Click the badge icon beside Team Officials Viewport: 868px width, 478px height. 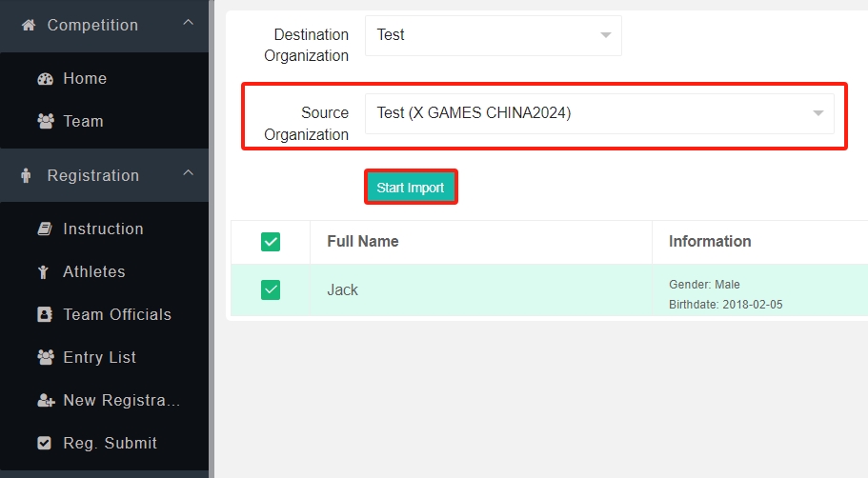45,315
